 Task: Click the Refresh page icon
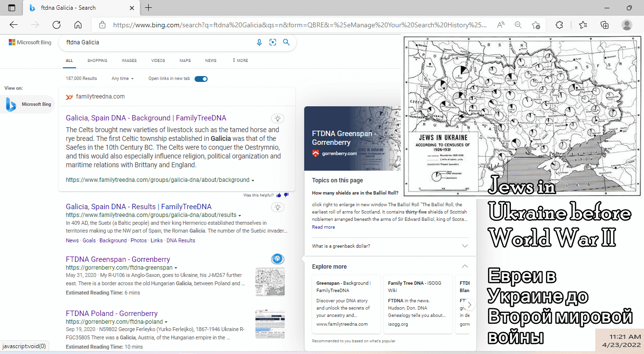pyautogui.click(x=57, y=25)
